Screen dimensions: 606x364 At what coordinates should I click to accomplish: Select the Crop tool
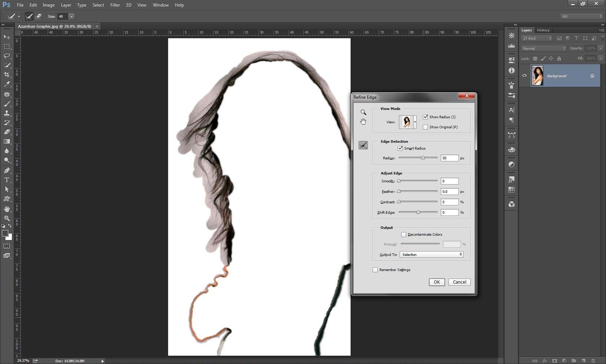tap(7, 75)
